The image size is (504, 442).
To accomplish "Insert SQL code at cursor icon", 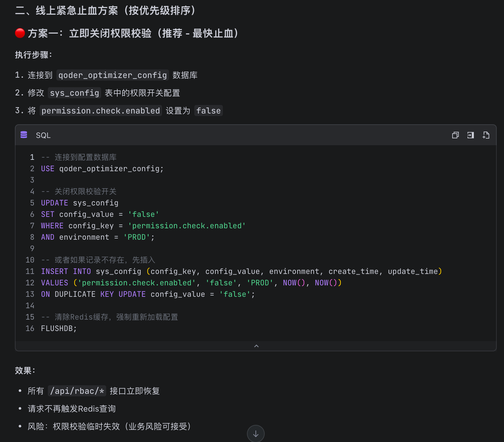I will point(470,135).
